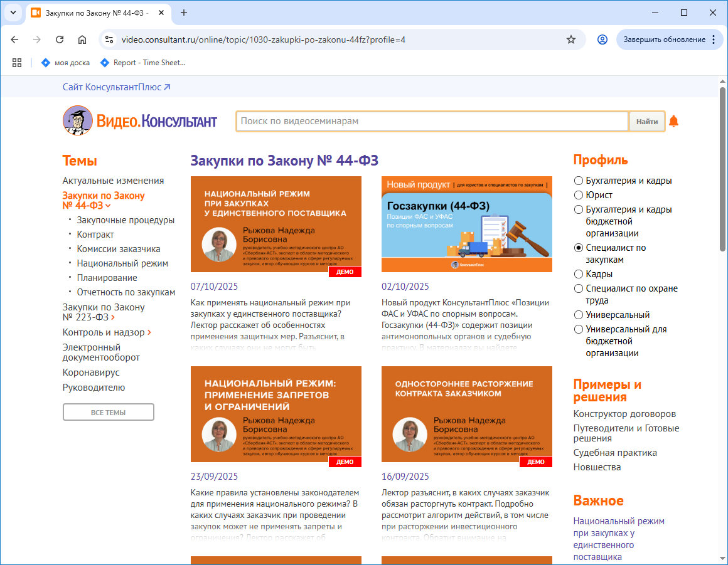Click the notification bell icon
Image resolution: width=728 pixels, height=565 pixels.
click(673, 121)
